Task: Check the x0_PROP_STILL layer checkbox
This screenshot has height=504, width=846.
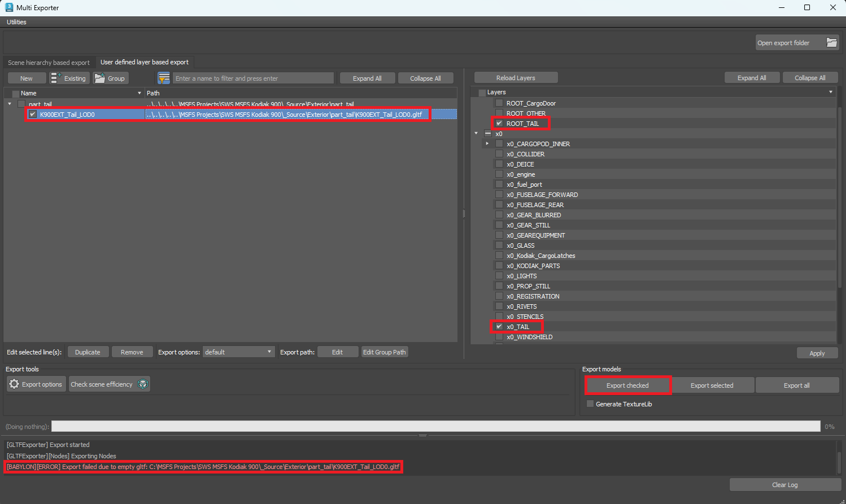Action: coord(499,286)
